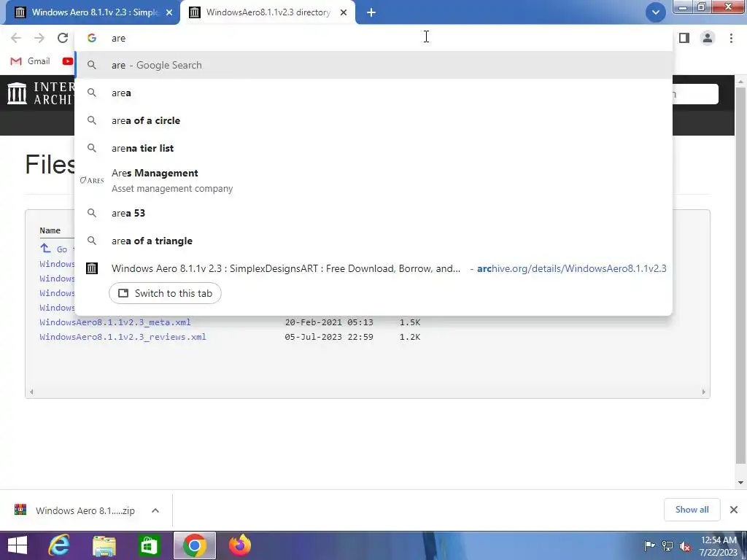The image size is (747, 560).
Task: Click the Ares company logo icon
Action: [x=92, y=181]
